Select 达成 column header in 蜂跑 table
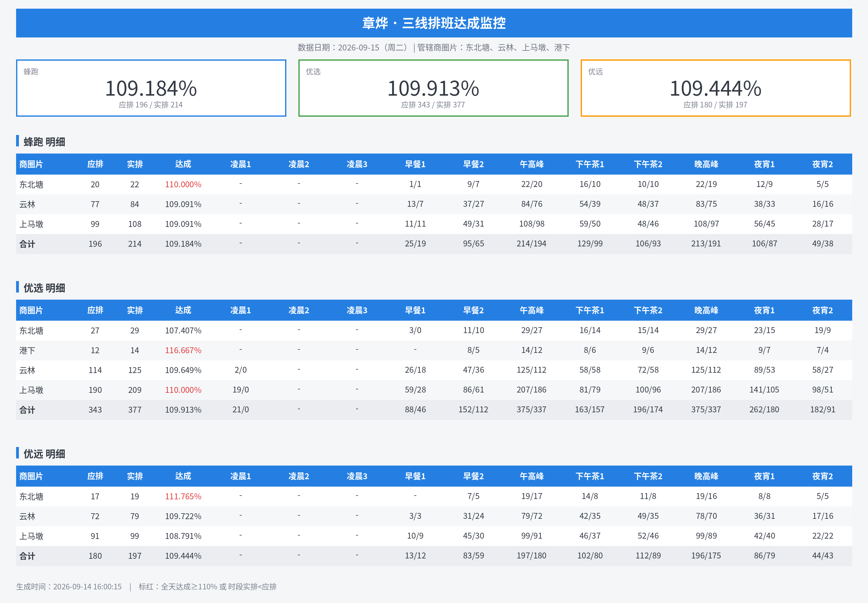Viewport: 868px width, 603px height. coord(183,164)
